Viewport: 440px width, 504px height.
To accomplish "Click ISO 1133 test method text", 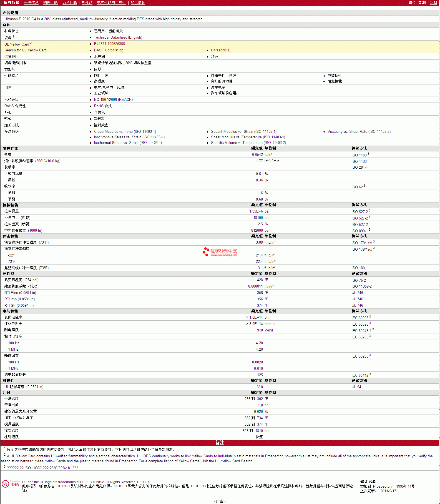I will coord(359,161).
